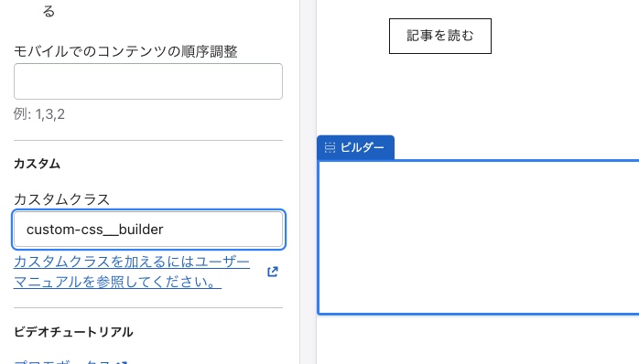Click the ビデオチュートリアル section heading
This screenshot has height=364, width=639.
click(73, 332)
